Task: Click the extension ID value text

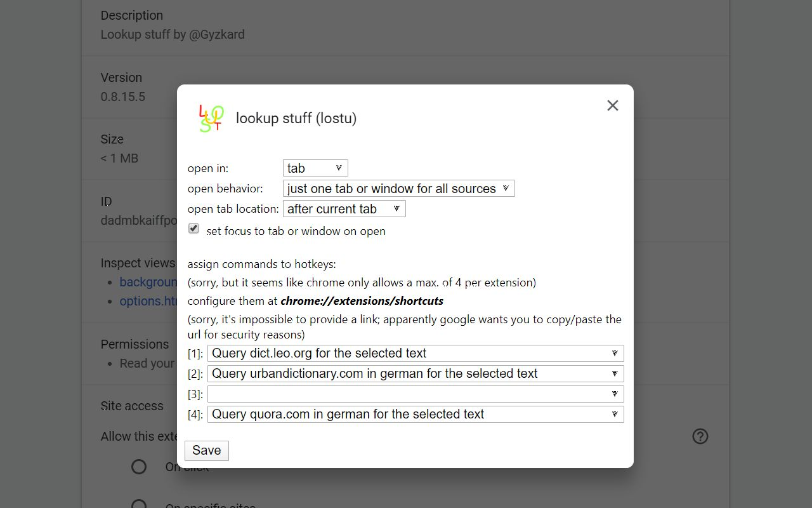Action: tap(139, 220)
